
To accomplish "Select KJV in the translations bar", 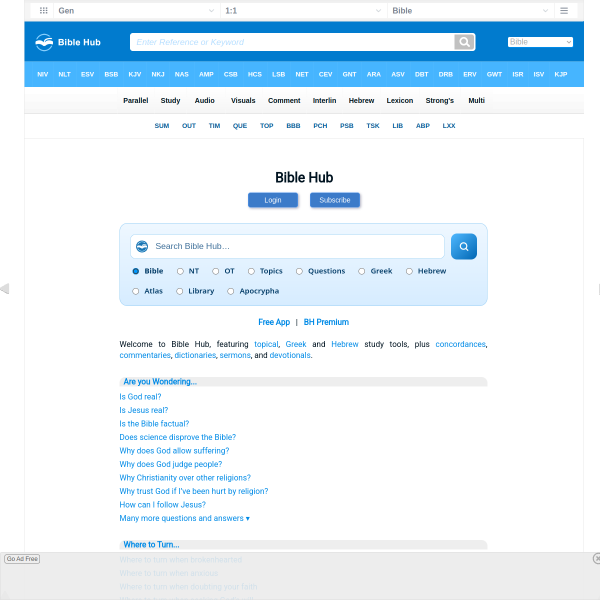I will (134, 74).
